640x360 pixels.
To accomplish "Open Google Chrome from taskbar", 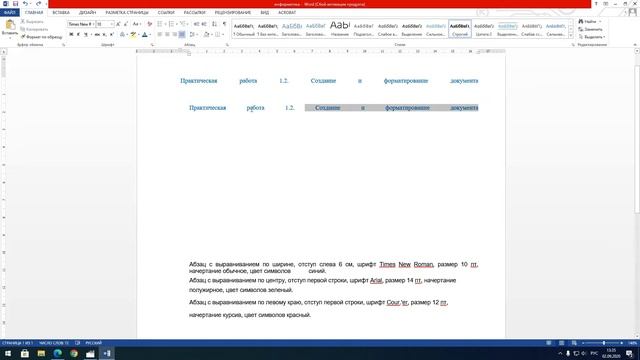I will 74,353.
